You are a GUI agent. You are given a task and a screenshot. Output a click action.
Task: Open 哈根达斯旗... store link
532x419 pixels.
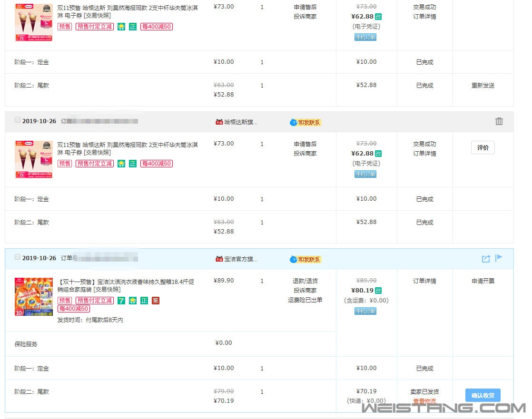pyautogui.click(x=241, y=122)
